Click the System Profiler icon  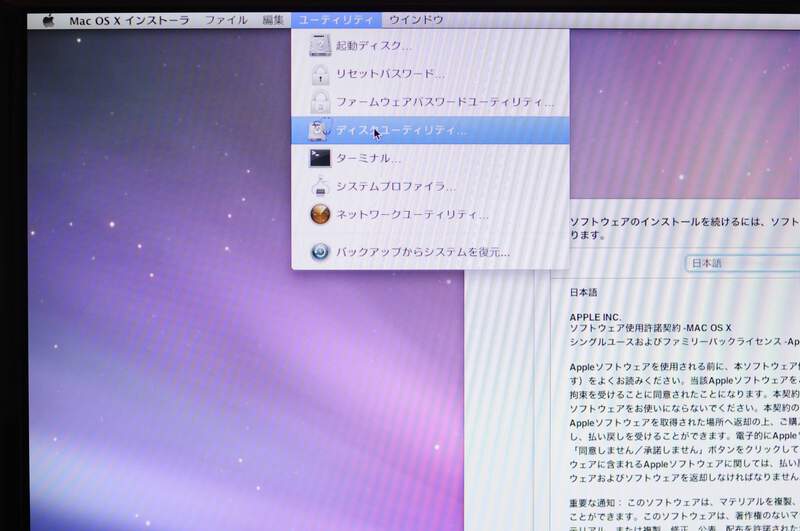319,186
